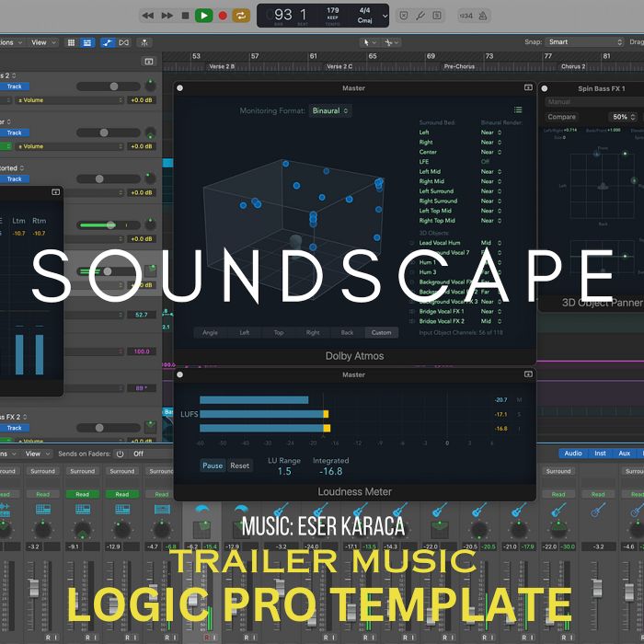Screen dimensions: 644x644
Task: Click the Chorus 2 marker in the ruler
Action: [573, 66]
